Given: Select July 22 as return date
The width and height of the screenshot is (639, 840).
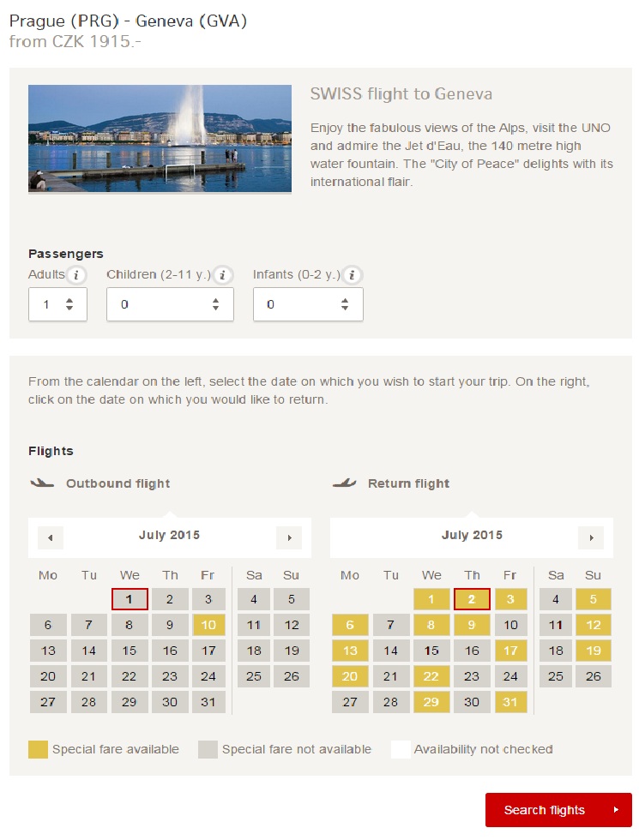Looking at the screenshot, I should (431, 676).
